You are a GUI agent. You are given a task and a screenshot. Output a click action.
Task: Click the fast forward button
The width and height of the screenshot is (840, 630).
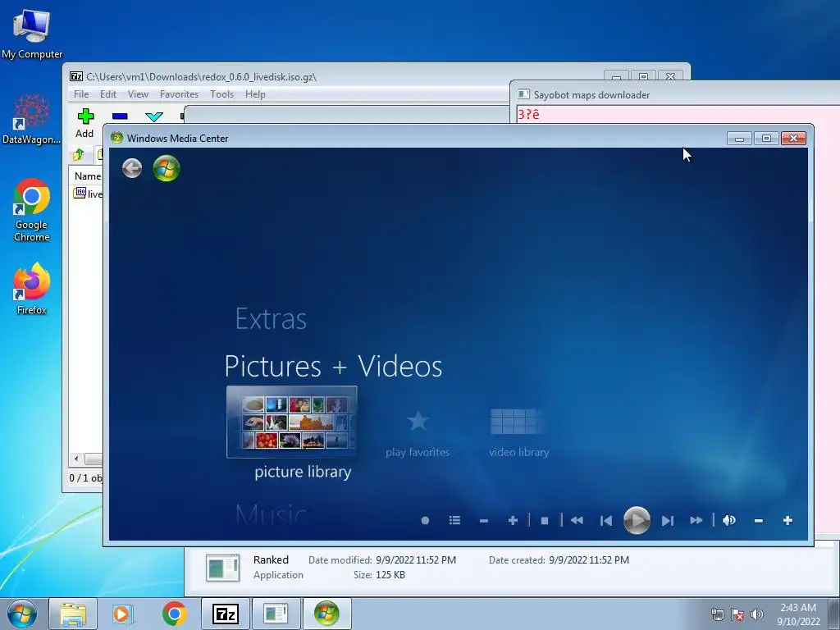(696, 520)
